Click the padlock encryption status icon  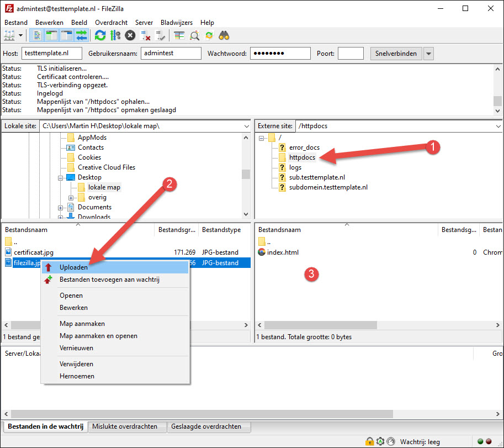pyautogui.click(x=370, y=441)
